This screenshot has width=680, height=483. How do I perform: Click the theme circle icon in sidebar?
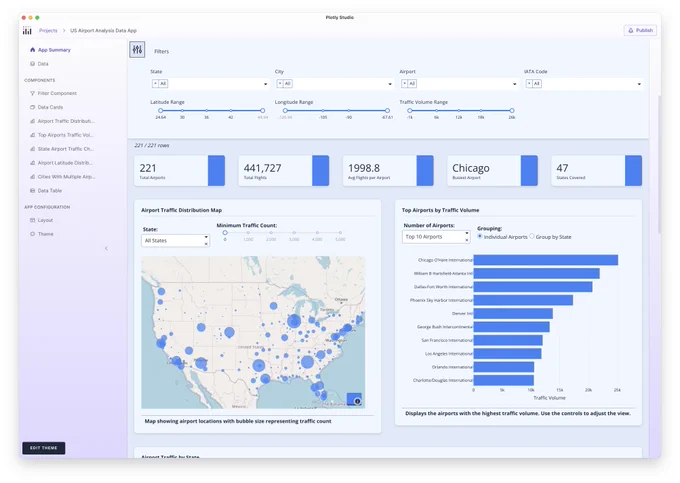point(33,234)
